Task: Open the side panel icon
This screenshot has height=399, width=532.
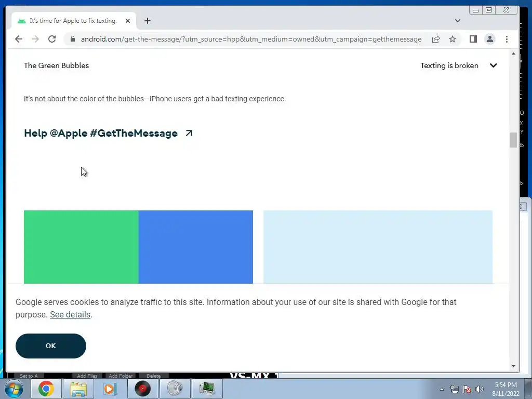Action: coord(473,39)
